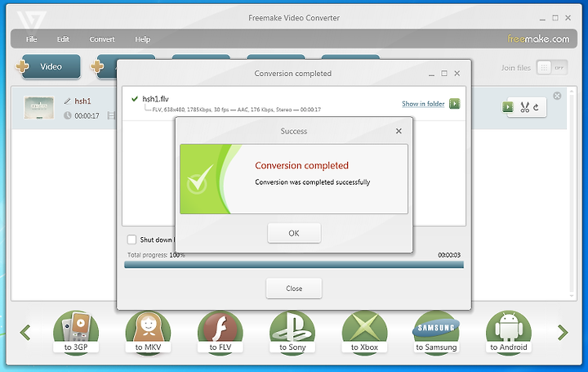Click the Close button in Conversion completed window
The height and width of the screenshot is (372, 588).
(x=294, y=289)
